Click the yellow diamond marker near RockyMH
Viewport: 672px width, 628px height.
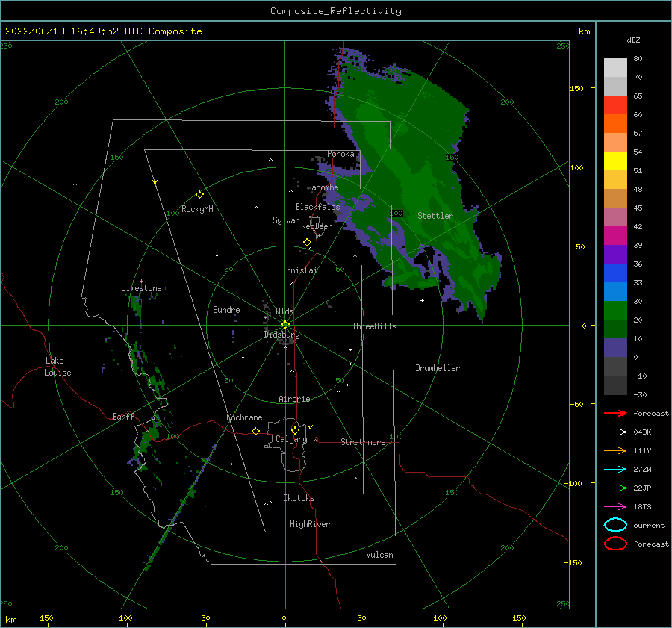point(199,195)
